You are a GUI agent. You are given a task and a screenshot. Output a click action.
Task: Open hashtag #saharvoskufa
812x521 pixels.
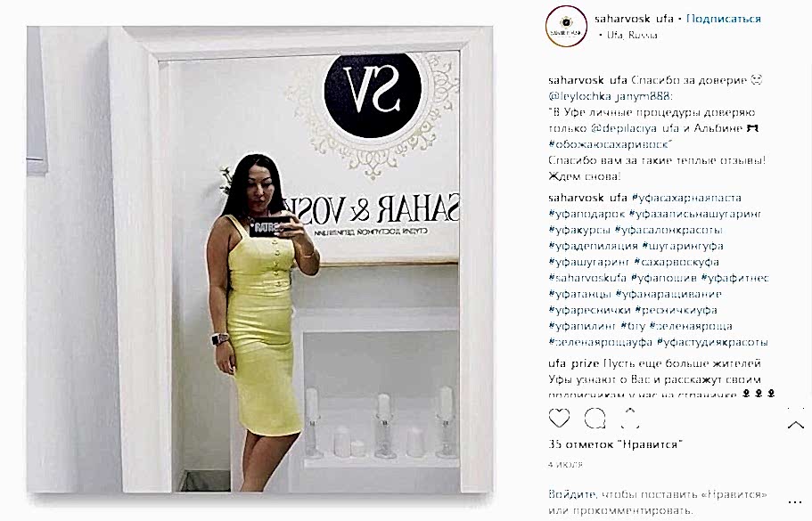click(x=587, y=278)
